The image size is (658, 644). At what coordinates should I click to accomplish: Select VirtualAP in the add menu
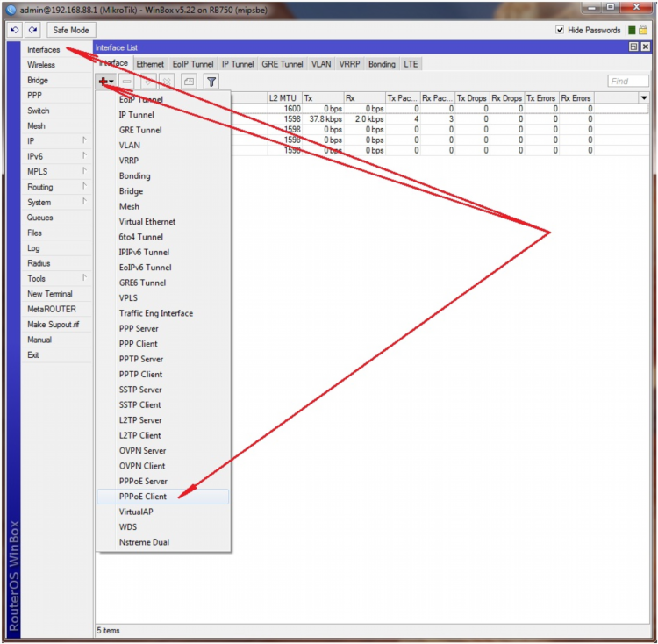tap(163, 512)
